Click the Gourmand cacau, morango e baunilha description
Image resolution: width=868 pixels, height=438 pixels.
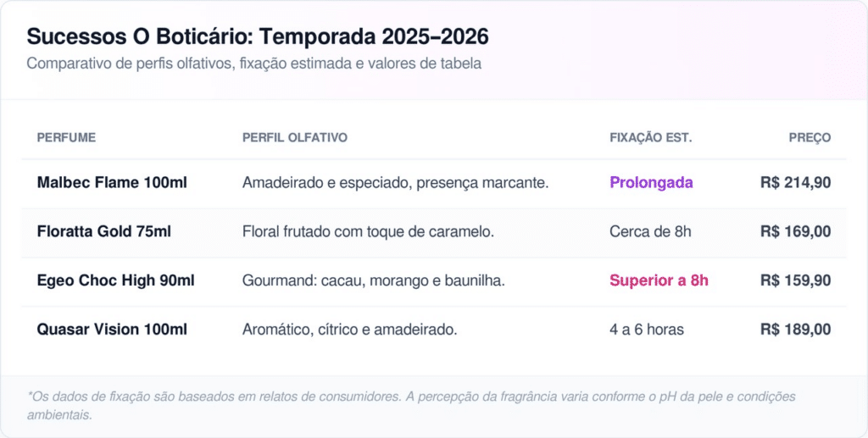373,280
